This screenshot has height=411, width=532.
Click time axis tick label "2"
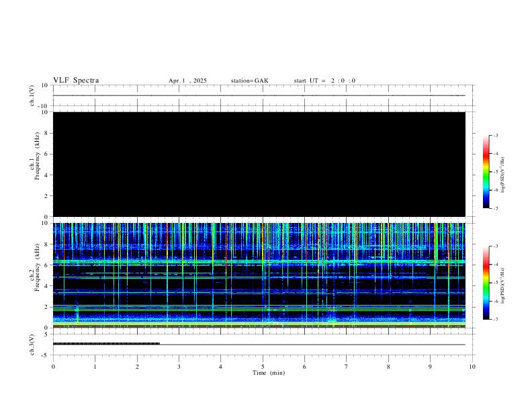click(137, 367)
